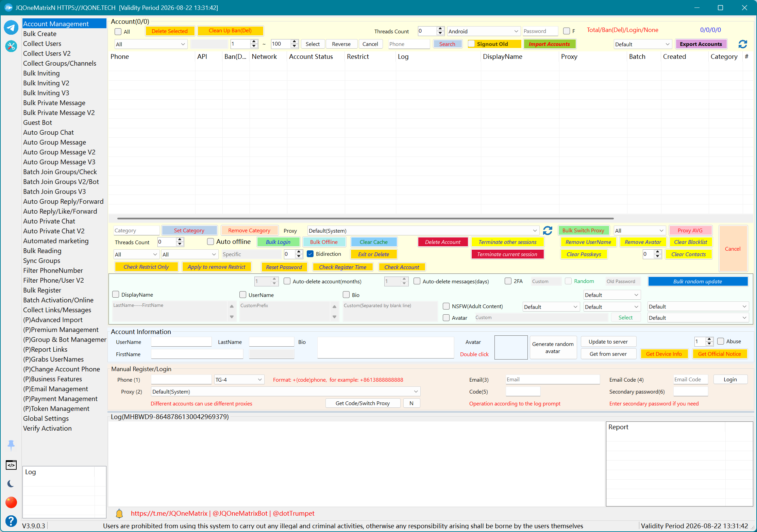Open the Default dropdown right of Bio row
Screen dimensions: 757x532
pyautogui.click(x=612, y=295)
